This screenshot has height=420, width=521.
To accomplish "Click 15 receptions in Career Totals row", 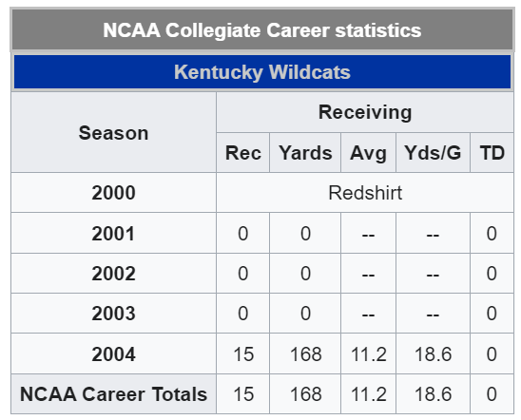I will (242, 394).
